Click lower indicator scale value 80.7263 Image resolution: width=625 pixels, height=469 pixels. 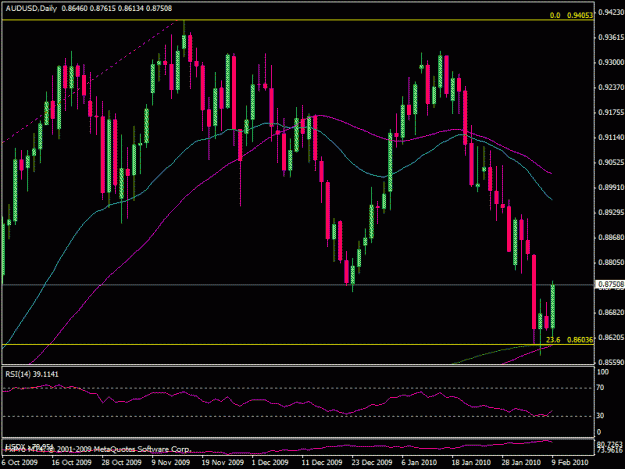tap(610, 444)
